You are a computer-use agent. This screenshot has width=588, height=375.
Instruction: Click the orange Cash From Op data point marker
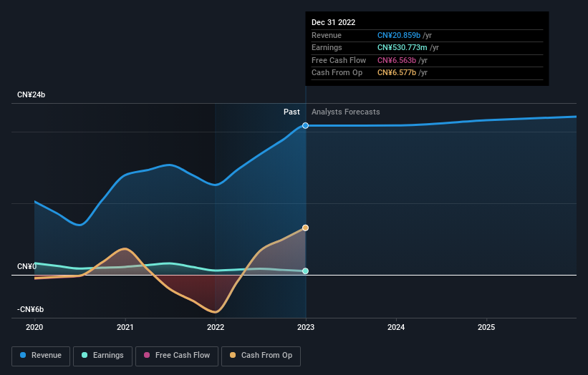(x=306, y=228)
